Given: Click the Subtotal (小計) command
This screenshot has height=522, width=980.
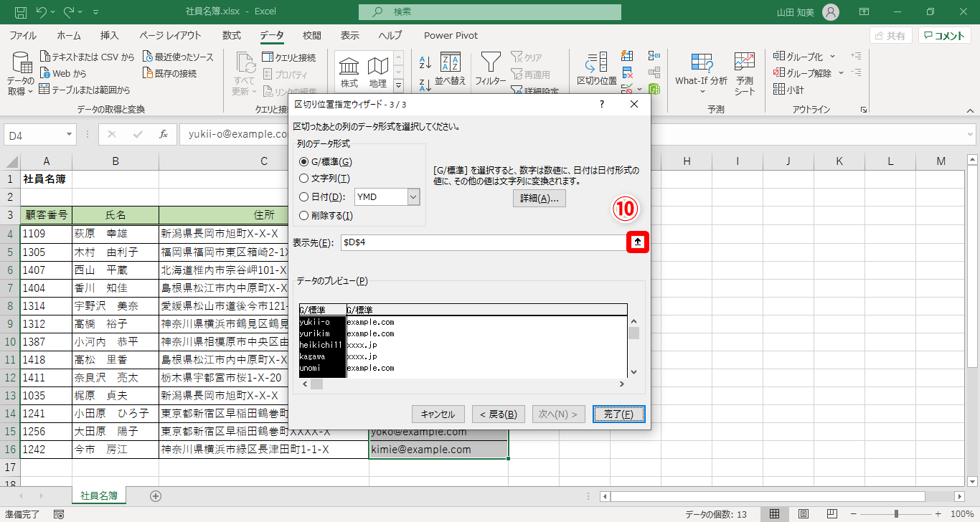Looking at the screenshot, I should (789, 90).
